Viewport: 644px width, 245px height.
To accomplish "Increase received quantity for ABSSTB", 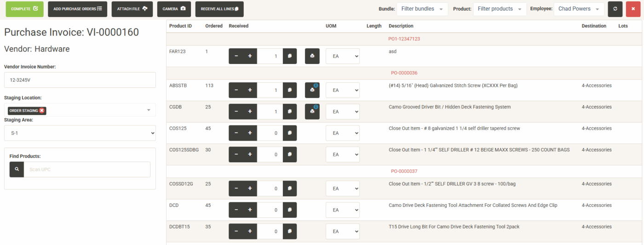I will (x=250, y=90).
